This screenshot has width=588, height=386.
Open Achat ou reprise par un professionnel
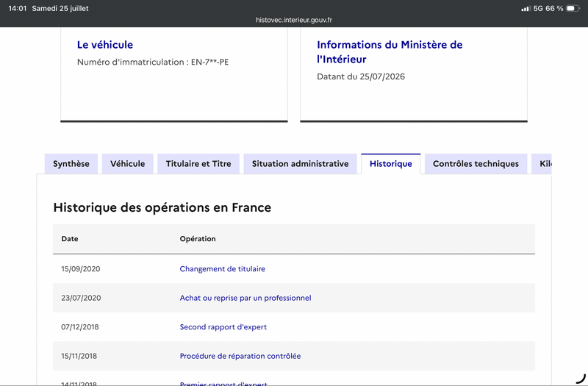click(x=245, y=298)
